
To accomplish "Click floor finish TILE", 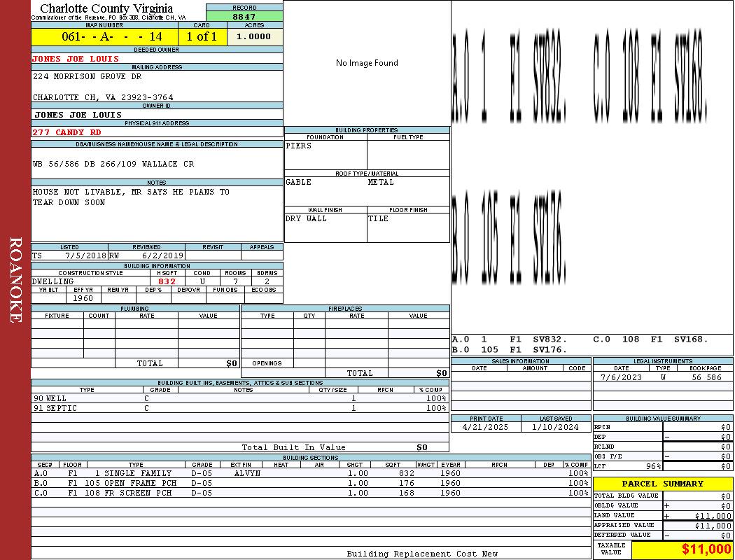I will pos(378,219).
